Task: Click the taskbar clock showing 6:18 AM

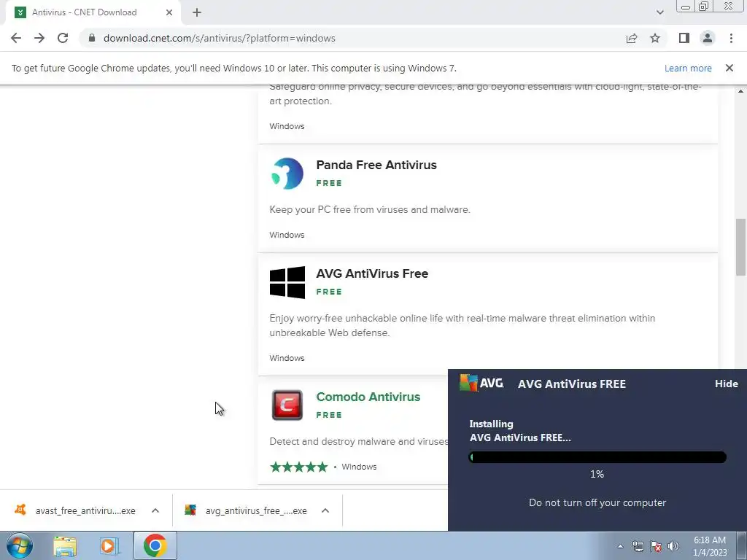Action: coord(709,546)
